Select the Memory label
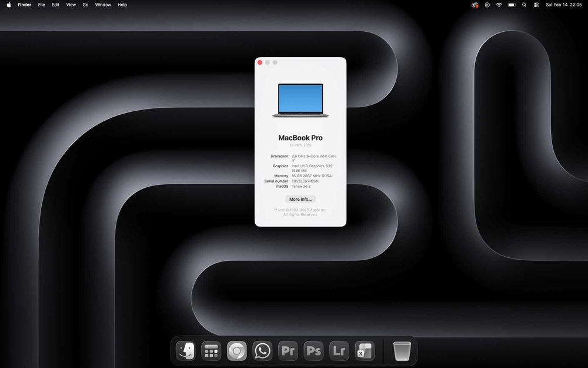Viewport: 588px width, 368px height. (x=281, y=175)
